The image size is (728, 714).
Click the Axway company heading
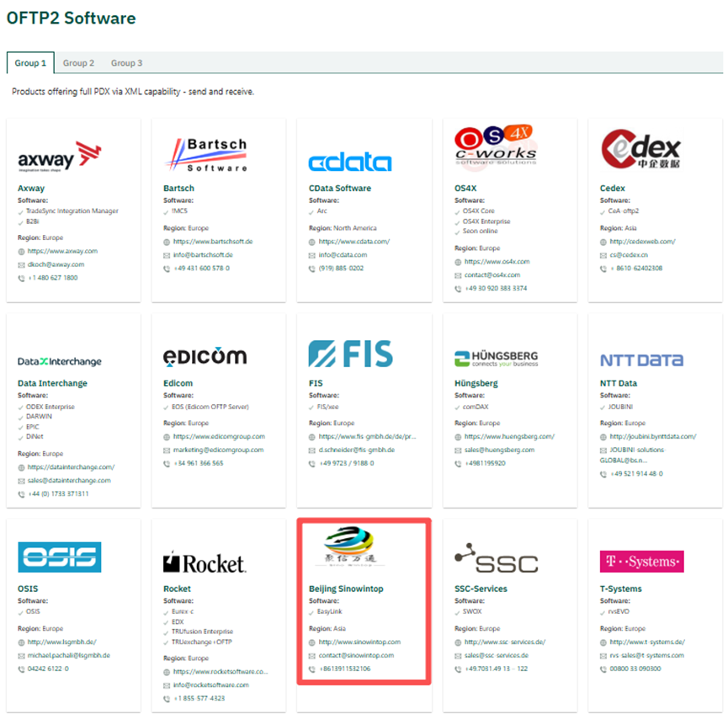click(31, 188)
